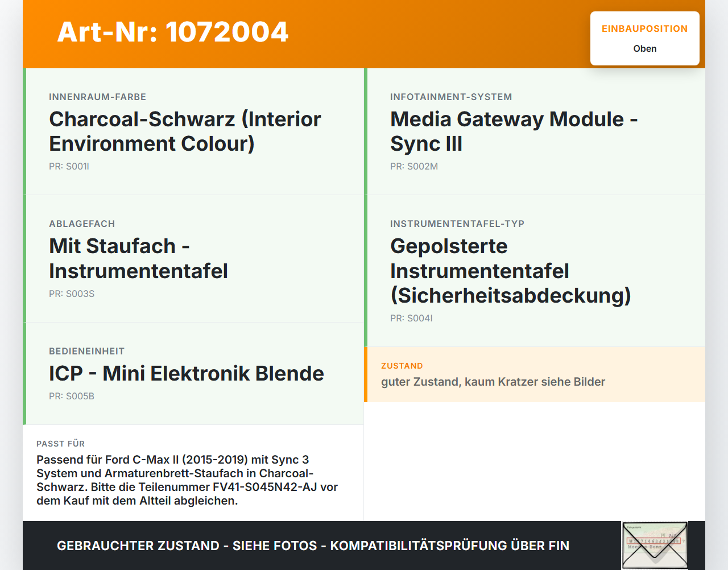This screenshot has width=728, height=570.
Task: Click the Bedieneinheit category label
Action: tap(86, 351)
